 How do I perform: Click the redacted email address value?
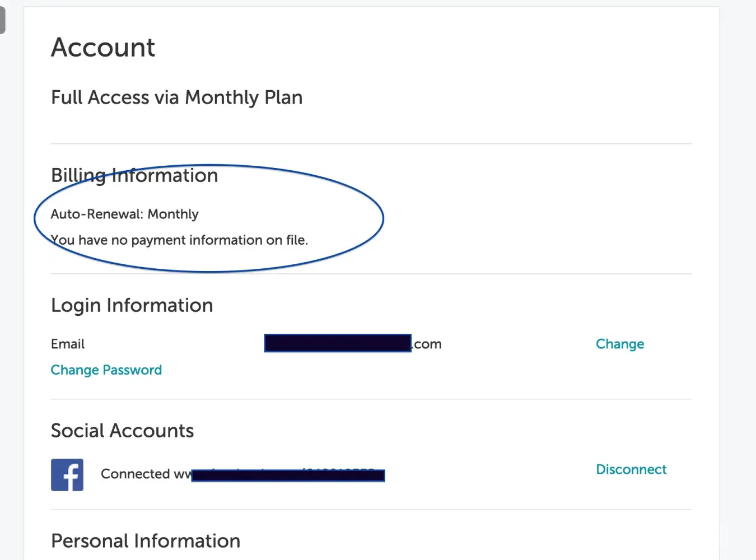click(338, 343)
